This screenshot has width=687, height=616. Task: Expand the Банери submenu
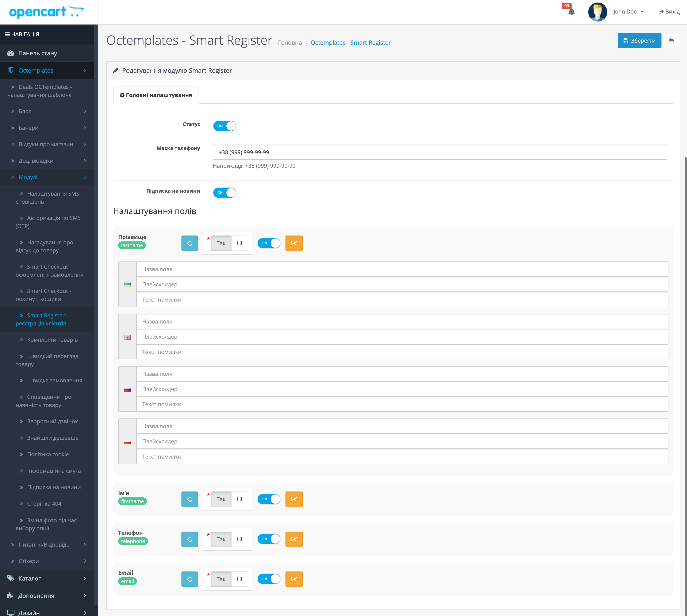(x=47, y=128)
